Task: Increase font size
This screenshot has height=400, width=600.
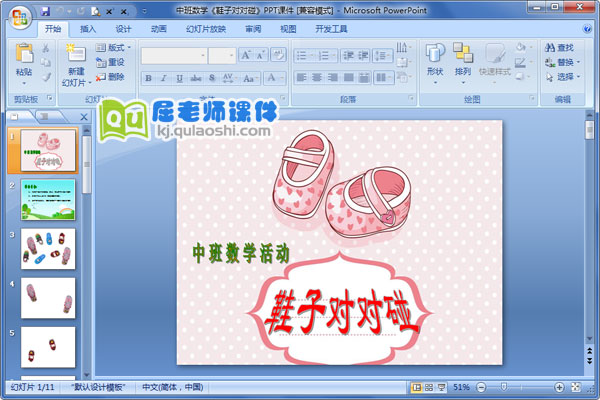Action: pyautogui.click(x=245, y=56)
